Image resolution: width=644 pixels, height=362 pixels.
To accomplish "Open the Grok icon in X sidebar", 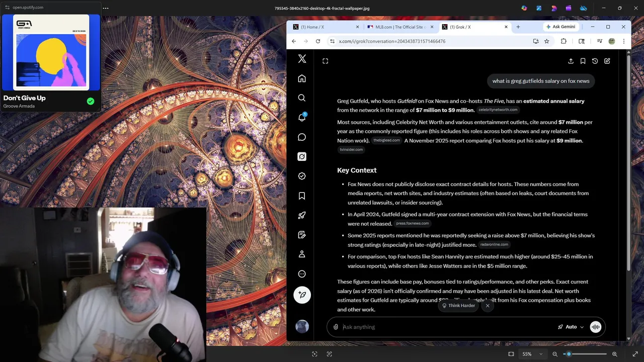I will [x=302, y=156].
